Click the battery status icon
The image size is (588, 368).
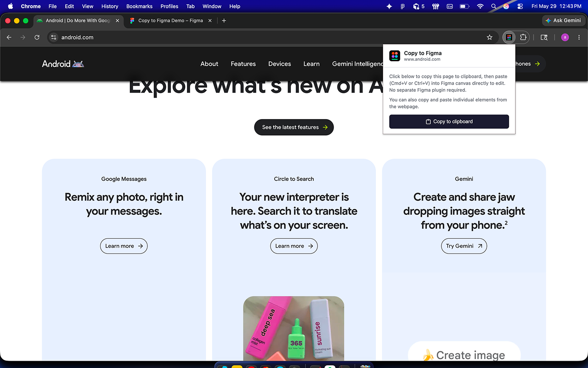pyautogui.click(x=464, y=6)
